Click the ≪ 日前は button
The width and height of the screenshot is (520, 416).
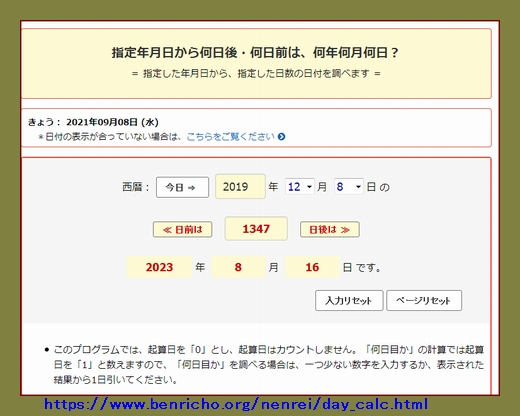coord(182,229)
